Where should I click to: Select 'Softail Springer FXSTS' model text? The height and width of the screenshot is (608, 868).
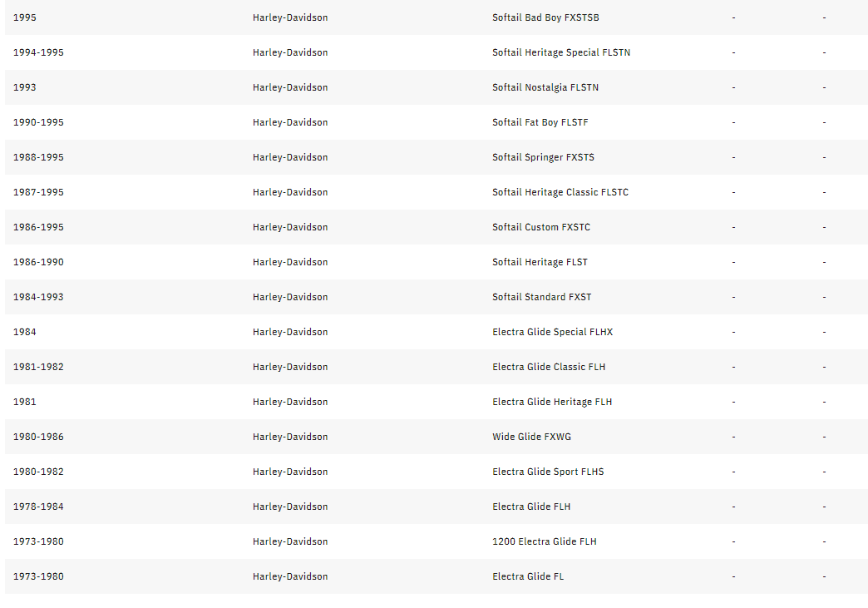coord(543,157)
